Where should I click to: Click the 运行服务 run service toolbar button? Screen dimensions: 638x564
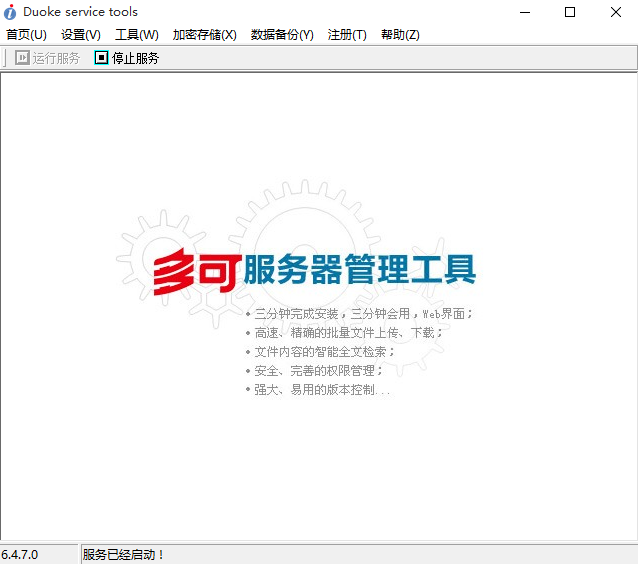(48, 58)
